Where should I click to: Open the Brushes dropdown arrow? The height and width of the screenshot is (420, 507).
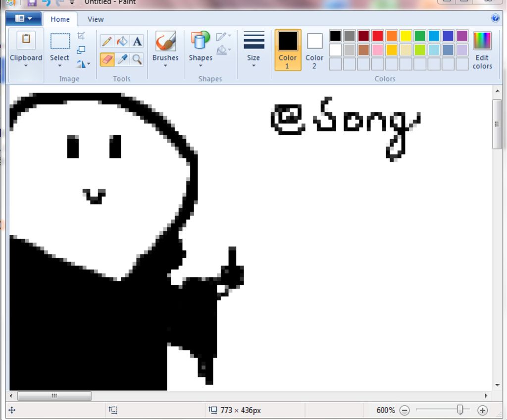pyautogui.click(x=165, y=66)
